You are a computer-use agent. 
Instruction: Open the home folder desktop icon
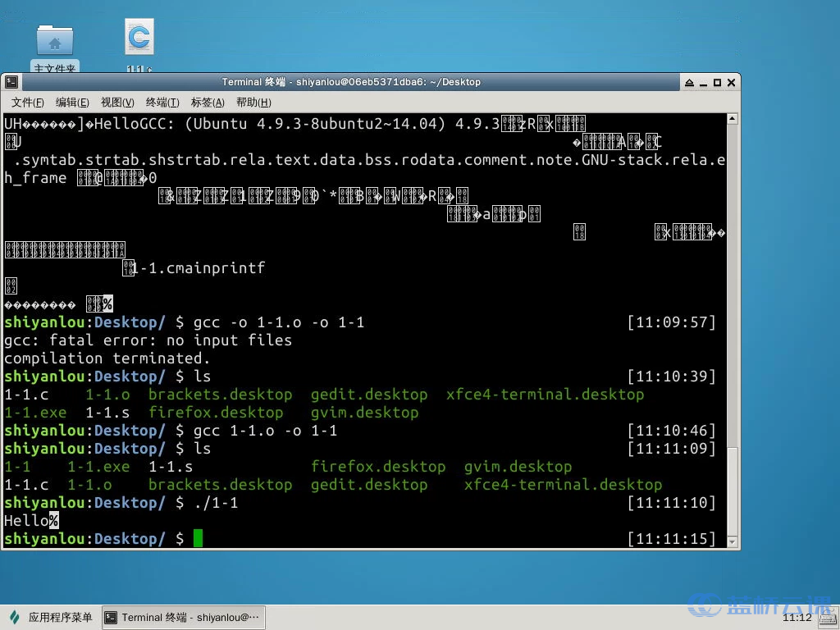(55, 43)
